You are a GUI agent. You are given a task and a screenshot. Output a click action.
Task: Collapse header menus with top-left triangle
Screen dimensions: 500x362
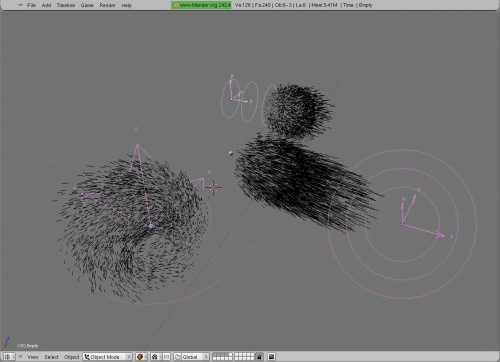(20, 5)
